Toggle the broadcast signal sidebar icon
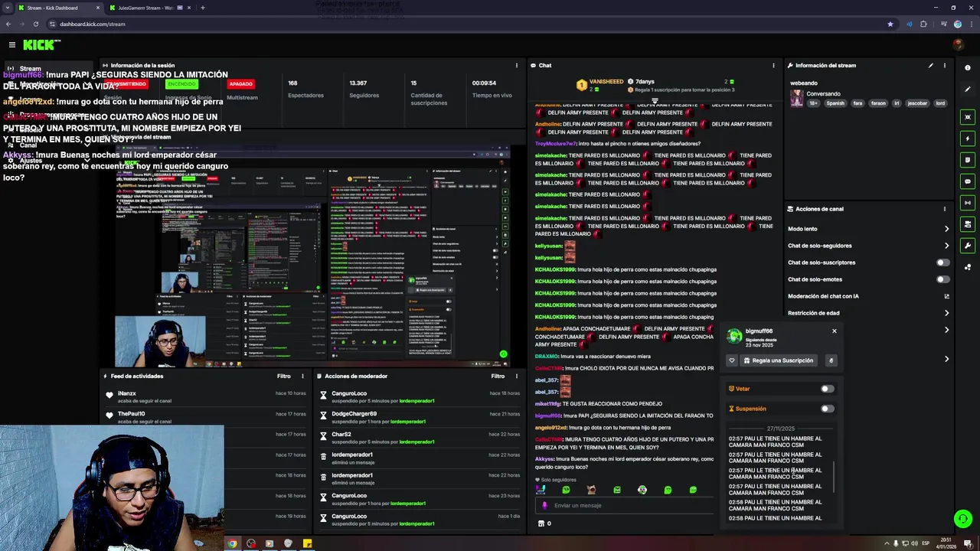Screen dimensions: 980x551 point(968,203)
